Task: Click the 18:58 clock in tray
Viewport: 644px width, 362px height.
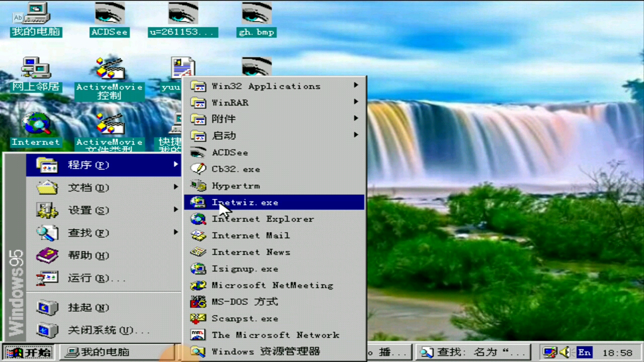Action: tap(617, 353)
